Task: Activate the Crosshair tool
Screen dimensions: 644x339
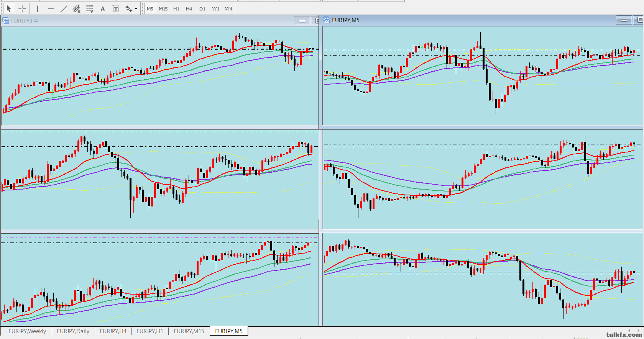Action: pos(23,8)
